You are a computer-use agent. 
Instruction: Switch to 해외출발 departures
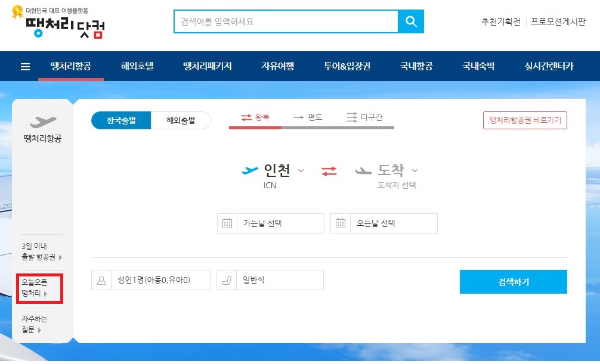(181, 120)
